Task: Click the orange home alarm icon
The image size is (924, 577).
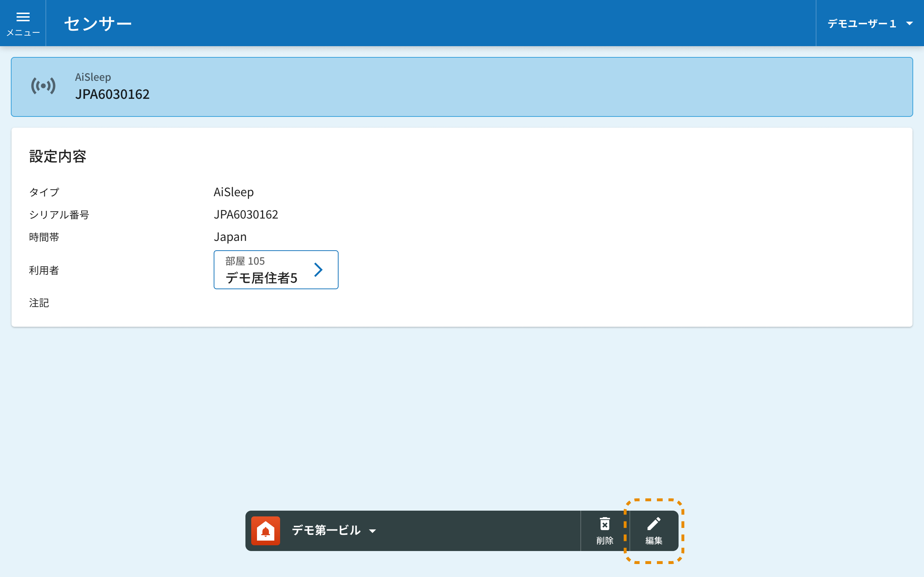Action: 266,531
